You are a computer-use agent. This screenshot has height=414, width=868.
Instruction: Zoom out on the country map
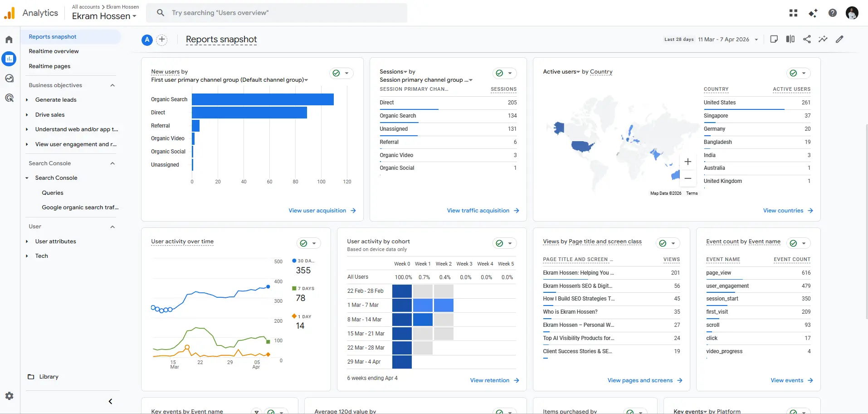[x=688, y=178]
